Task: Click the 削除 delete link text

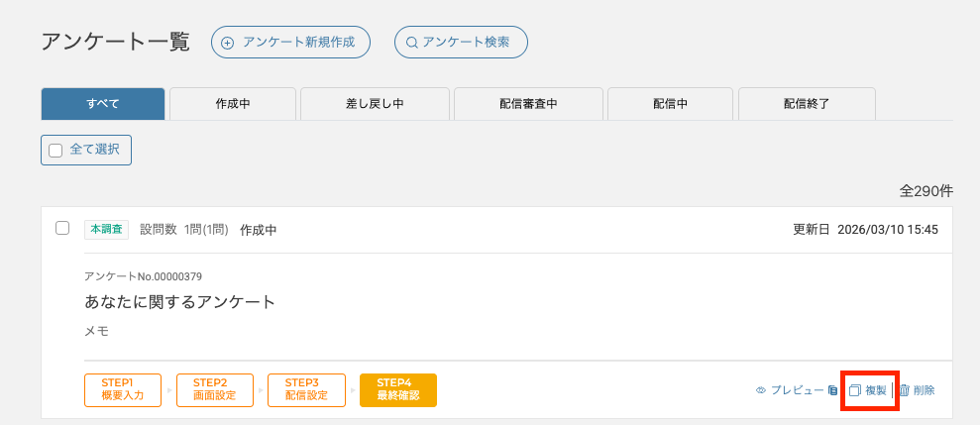Action: coord(924,390)
